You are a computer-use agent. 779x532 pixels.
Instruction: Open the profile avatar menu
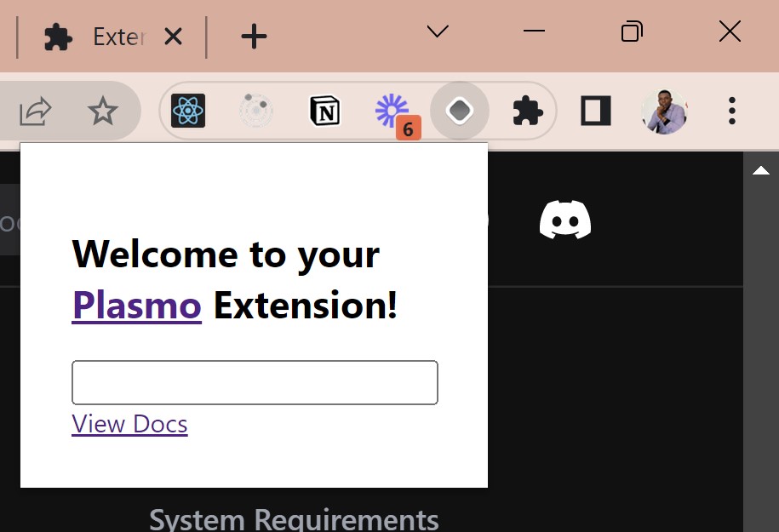(x=663, y=112)
